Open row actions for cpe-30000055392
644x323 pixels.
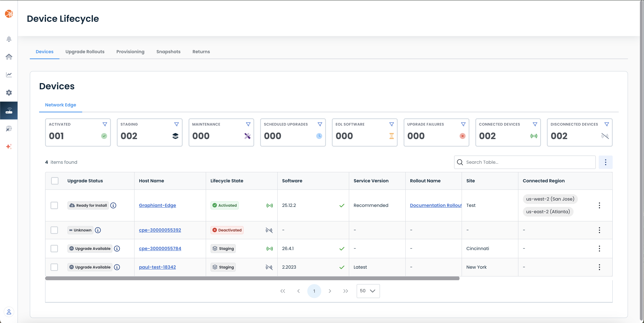click(x=599, y=230)
